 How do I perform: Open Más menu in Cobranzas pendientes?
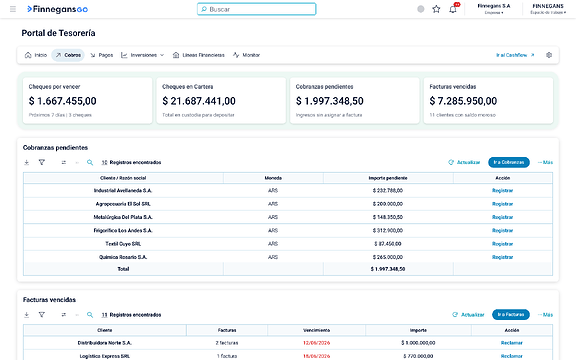click(x=545, y=162)
